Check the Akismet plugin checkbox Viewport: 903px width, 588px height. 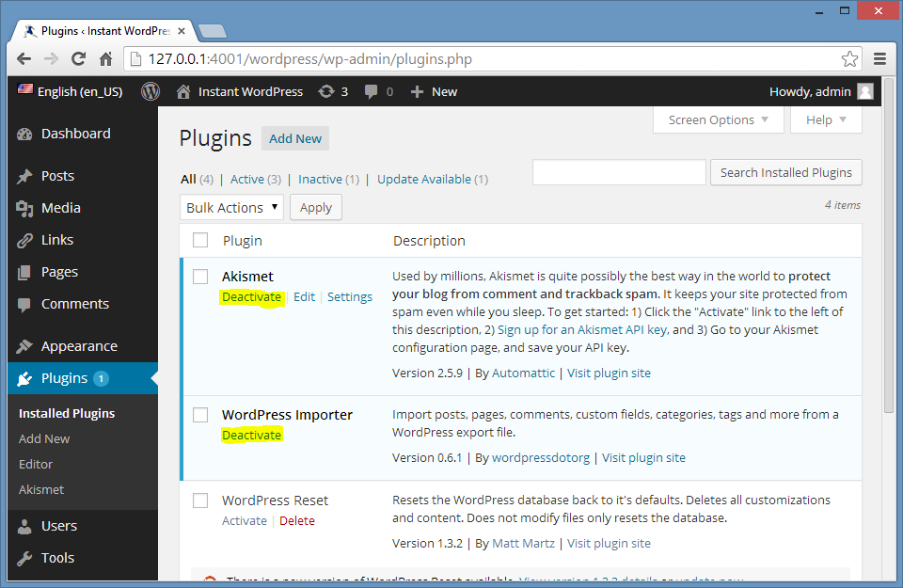coord(200,277)
